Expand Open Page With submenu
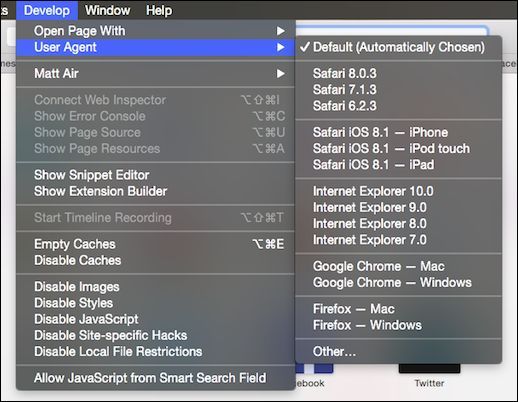 (x=155, y=31)
